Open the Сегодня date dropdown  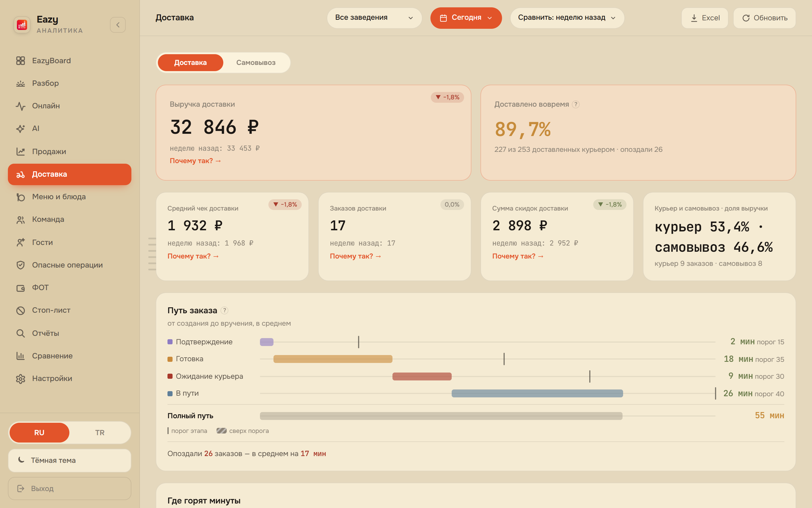(466, 18)
